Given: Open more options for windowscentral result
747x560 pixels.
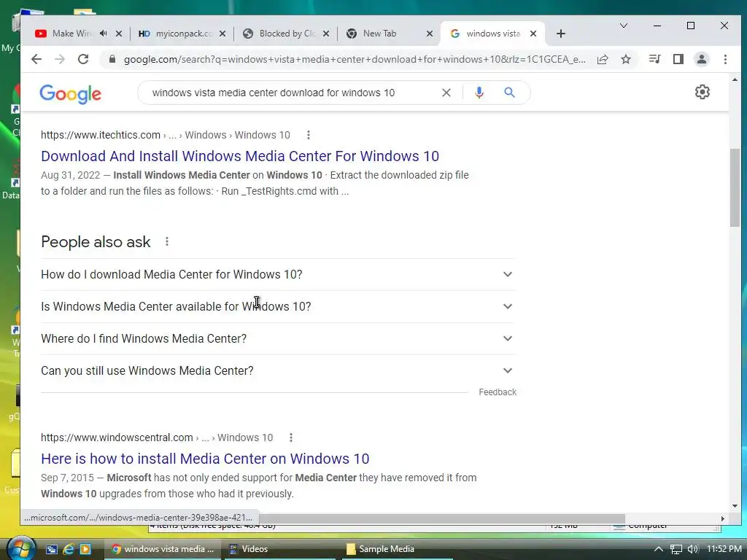Looking at the screenshot, I should point(291,437).
